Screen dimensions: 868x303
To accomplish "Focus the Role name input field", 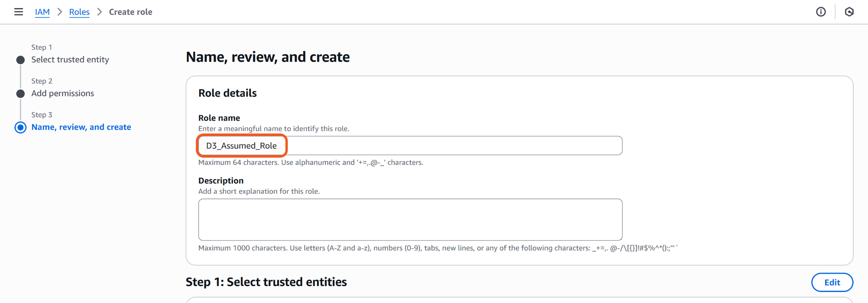I will 410,146.
